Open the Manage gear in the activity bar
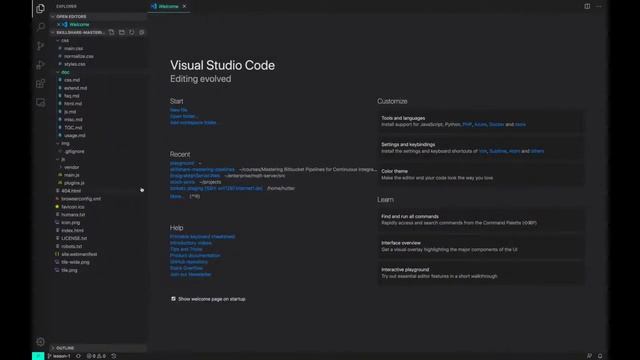The width and height of the screenshot is (640, 360). [40, 342]
